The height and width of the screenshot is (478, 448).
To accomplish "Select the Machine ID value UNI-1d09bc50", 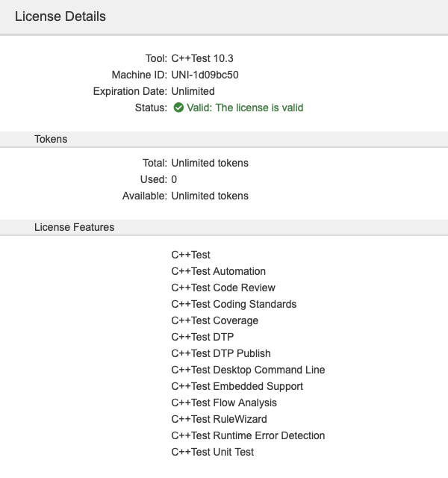I will [x=205, y=75].
